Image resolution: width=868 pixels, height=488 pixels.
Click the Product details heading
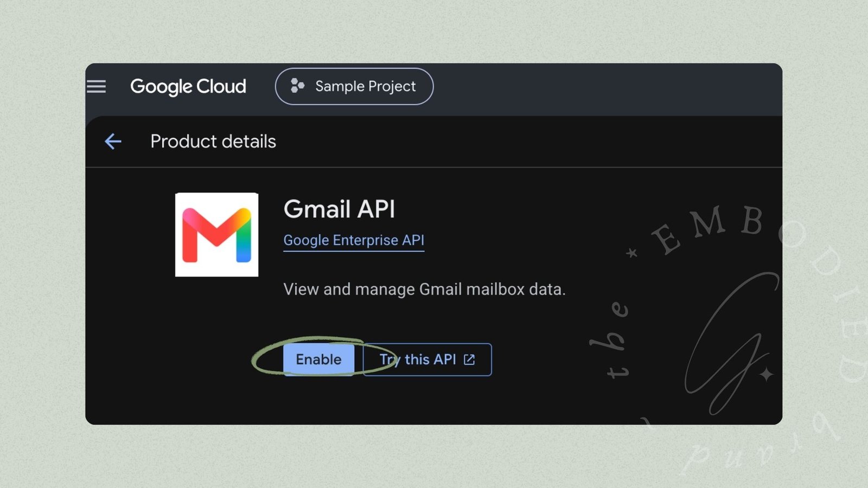click(x=213, y=142)
